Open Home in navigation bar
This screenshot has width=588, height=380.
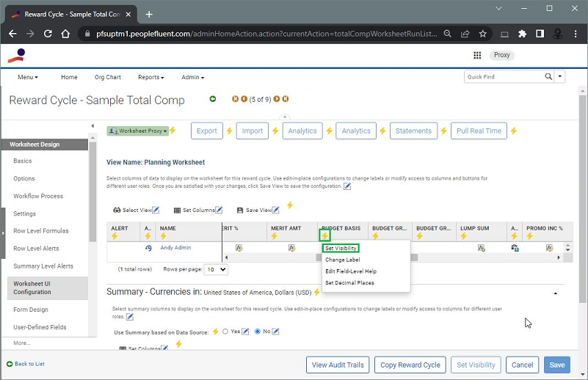pos(69,77)
